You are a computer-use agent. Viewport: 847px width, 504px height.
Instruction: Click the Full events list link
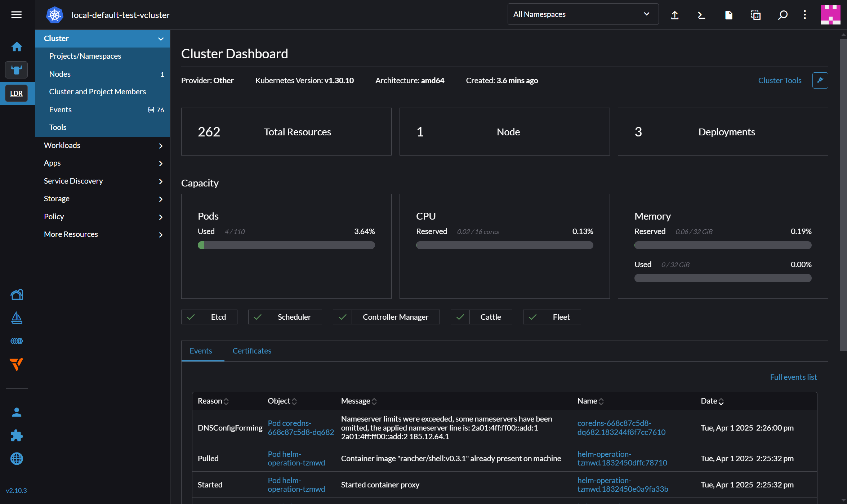793,377
